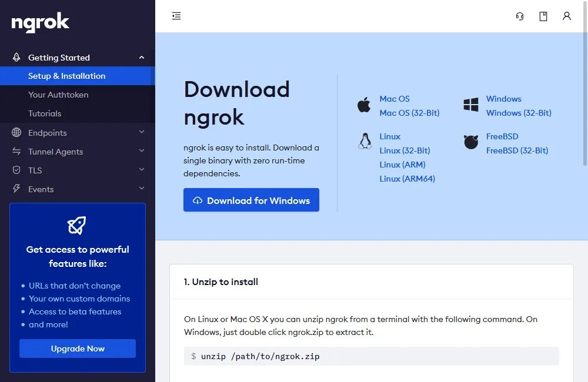Select Your Authtoken in the sidebar
The image size is (588, 382).
point(58,95)
